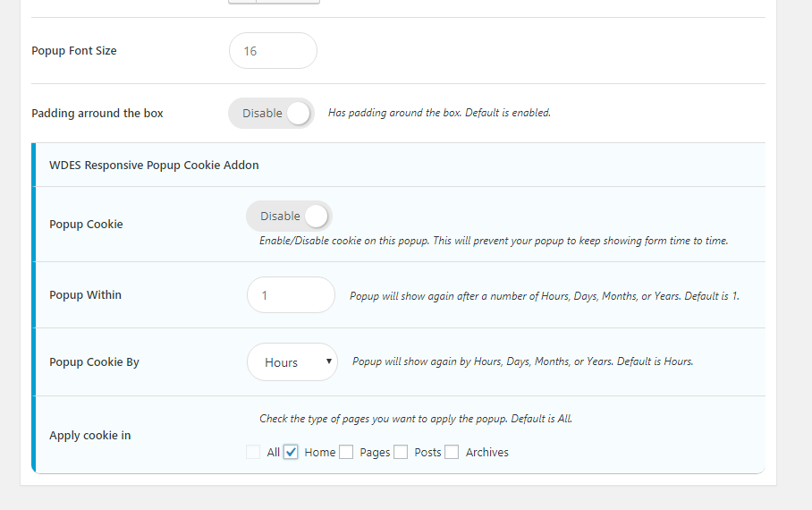
Task: Click the Popup Font Size label
Action: point(74,51)
